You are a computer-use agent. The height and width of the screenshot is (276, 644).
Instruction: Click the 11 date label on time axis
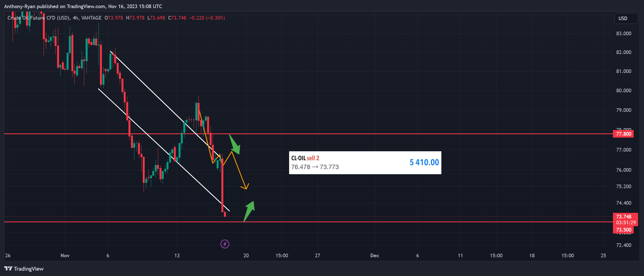(x=460, y=256)
